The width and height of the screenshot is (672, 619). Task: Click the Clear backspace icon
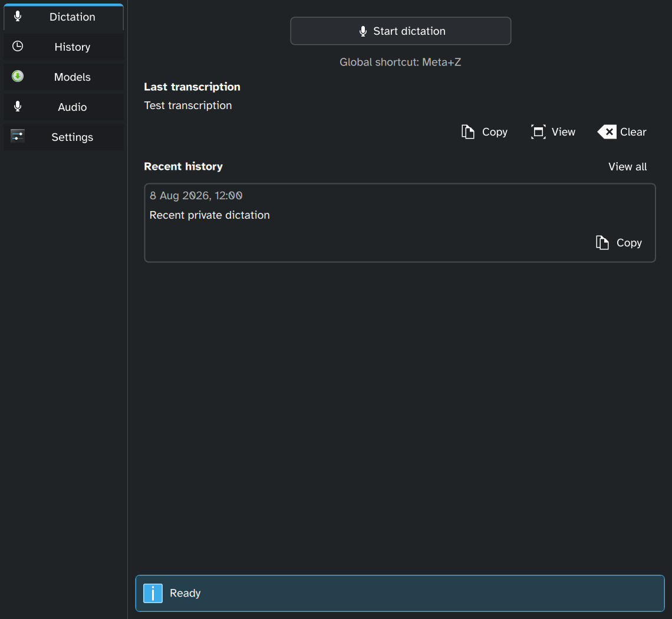[607, 131]
